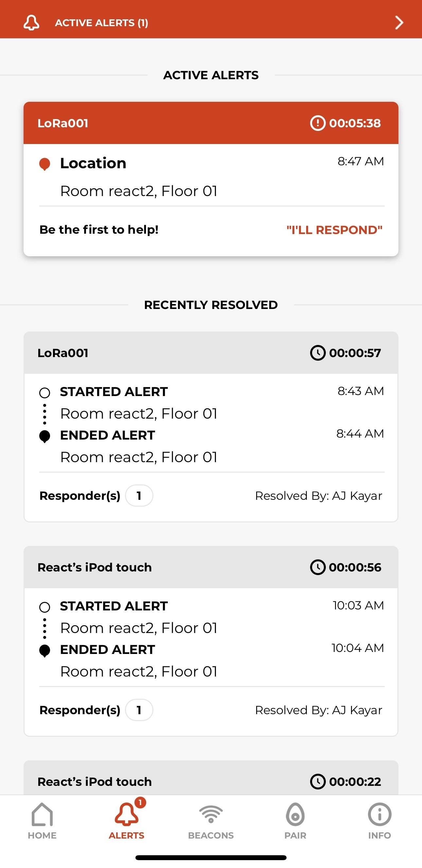Go to the Home tab
This screenshot has height=868, width=422.
(x=42, y=820)
